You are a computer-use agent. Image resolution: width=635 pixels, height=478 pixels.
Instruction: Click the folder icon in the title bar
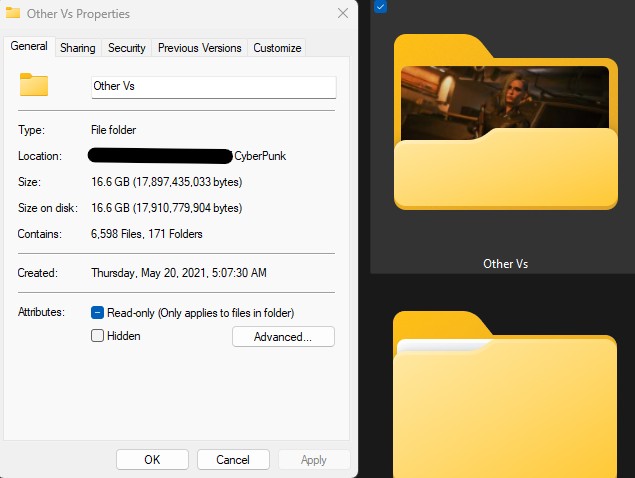point(13,13)
